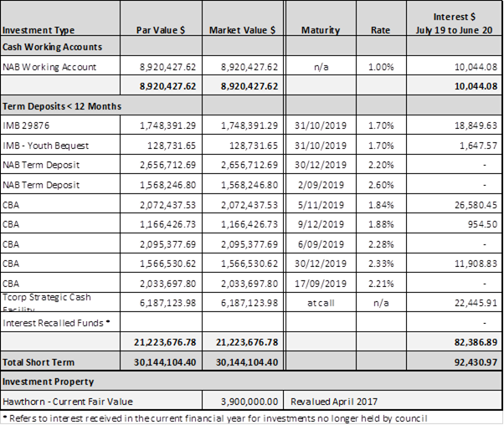The height and width of the screenshot is (425, 504).
Task: Click the Market Value $ header cell
Action: pyautogui.click(x=241, y=30)
